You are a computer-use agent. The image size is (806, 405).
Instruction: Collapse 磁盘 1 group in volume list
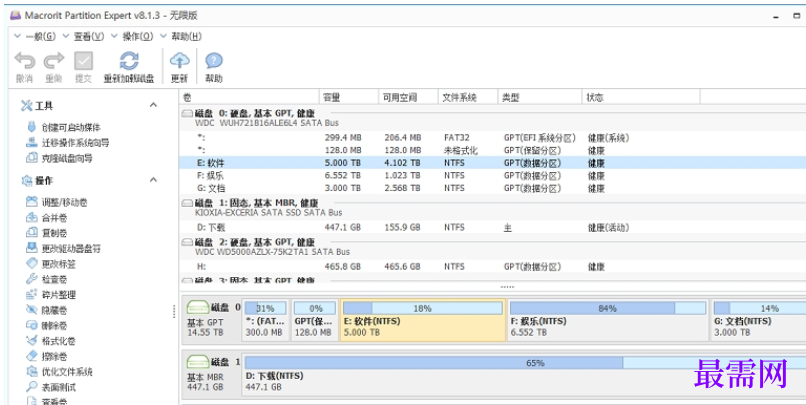pyautogui.click(x=188, y=203)
